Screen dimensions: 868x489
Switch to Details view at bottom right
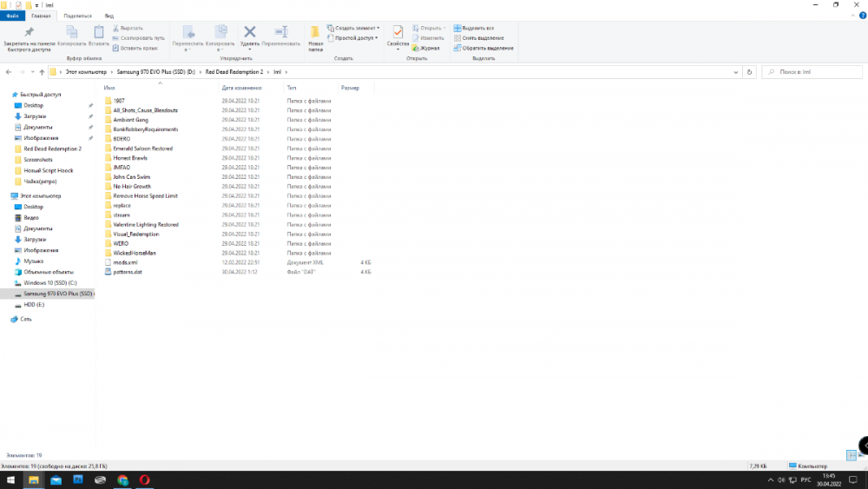click(852, 455)
